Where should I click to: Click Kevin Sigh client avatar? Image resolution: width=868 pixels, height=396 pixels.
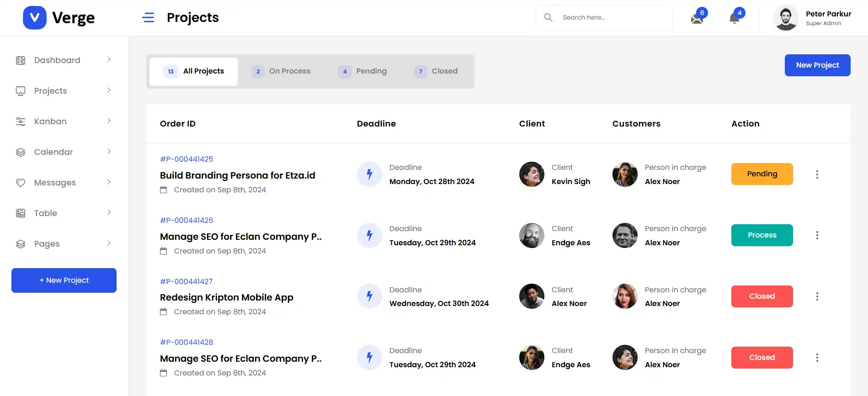click(532, 174)
